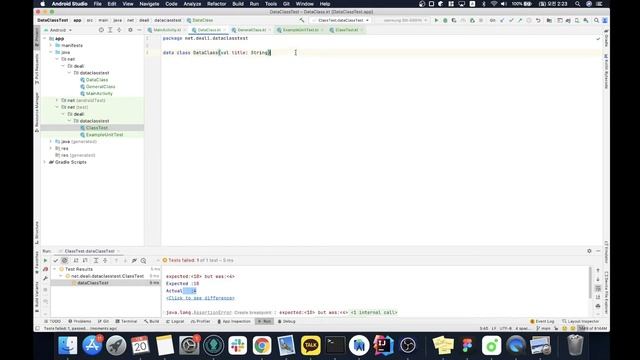Open Event Log from the bottom bar
The width and height of the screenshot is (640, 360).
pos(542,321)
